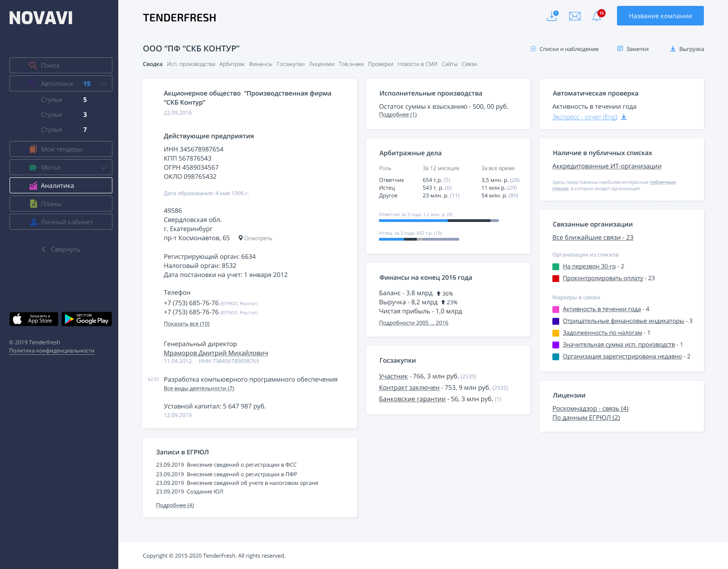Open the Госзакупки tab

(291, 64)
